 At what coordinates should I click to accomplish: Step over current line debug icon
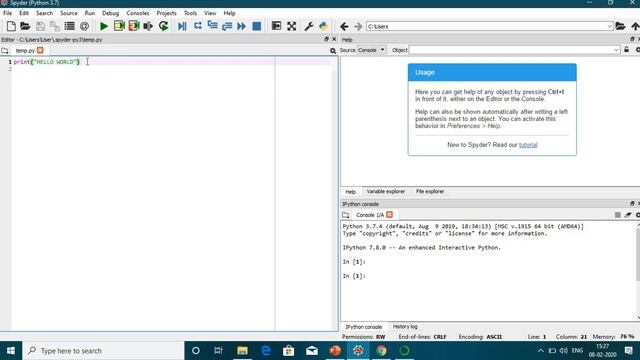pos(198,26)
